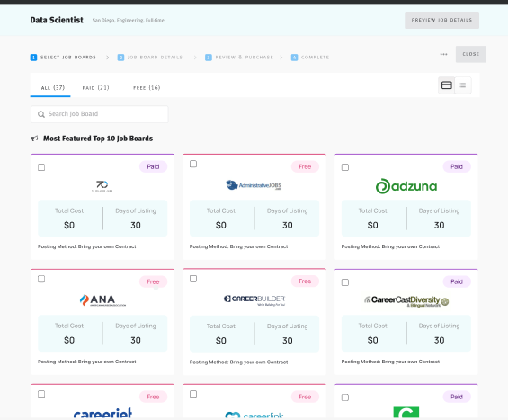Tick the Adzuna board checkbox
Screen dimensions: 508x420
345,167
